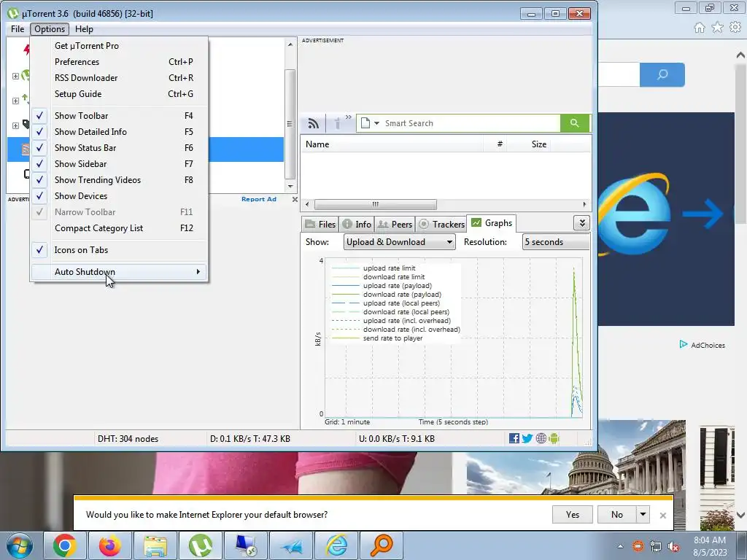This screenshot has height=560, width=747.
Task: Click No on default browser prompt
Action: click(x=617, y=514)
